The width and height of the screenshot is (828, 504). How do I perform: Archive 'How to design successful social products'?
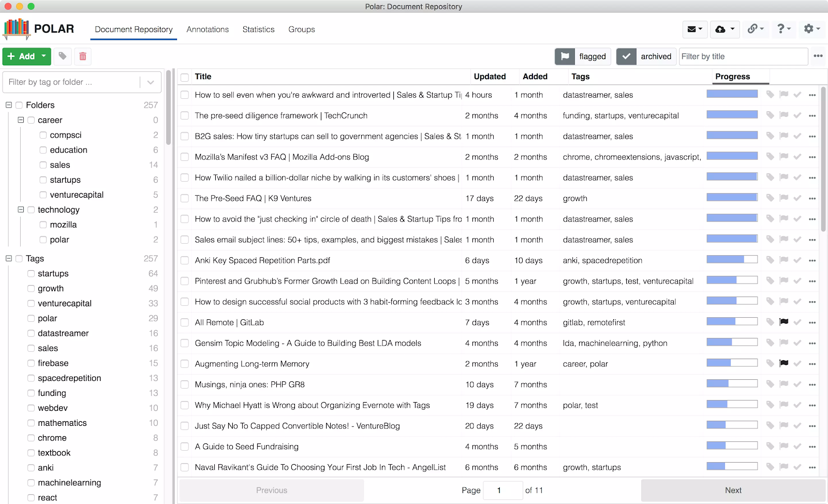click(x=797, y=302)
